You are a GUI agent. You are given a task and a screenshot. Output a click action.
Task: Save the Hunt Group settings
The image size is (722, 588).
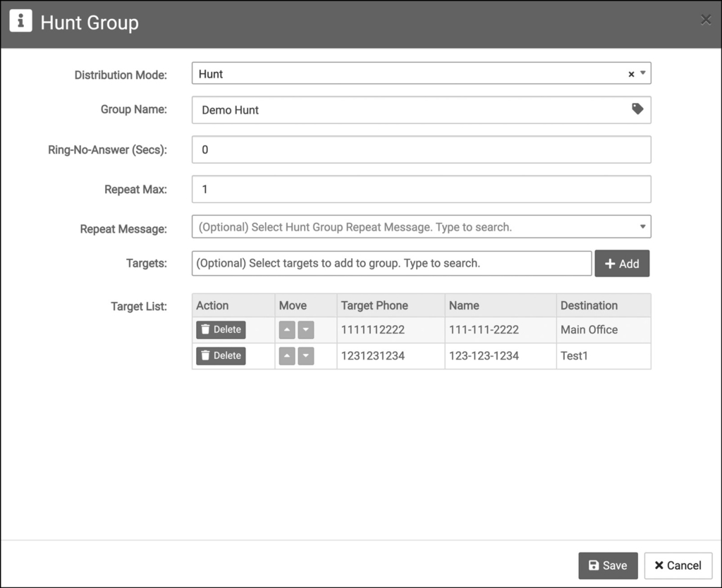[x=608, y=565]
